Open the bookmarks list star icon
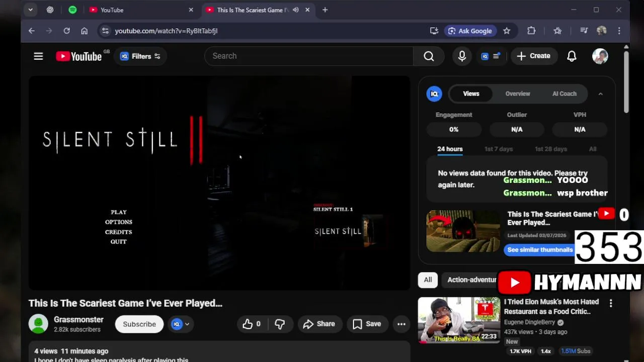The height and width of the screenshot is (362, 644). (557, 31)
